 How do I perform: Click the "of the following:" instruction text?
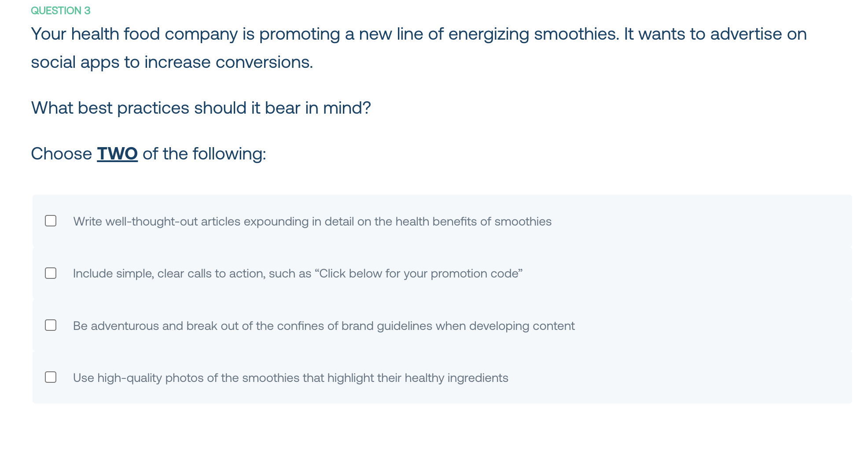[x=204, y=154]
